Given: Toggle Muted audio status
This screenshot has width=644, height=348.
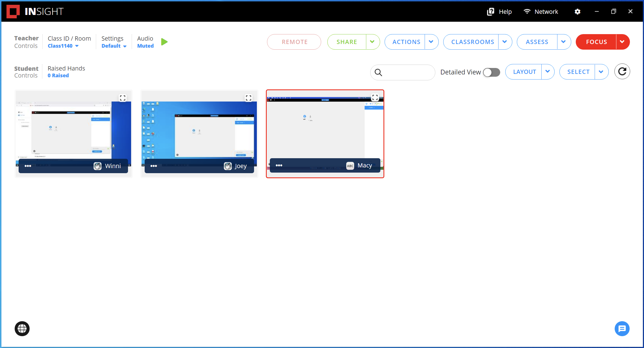Looking at the screenshot, I should pos(145,46).
